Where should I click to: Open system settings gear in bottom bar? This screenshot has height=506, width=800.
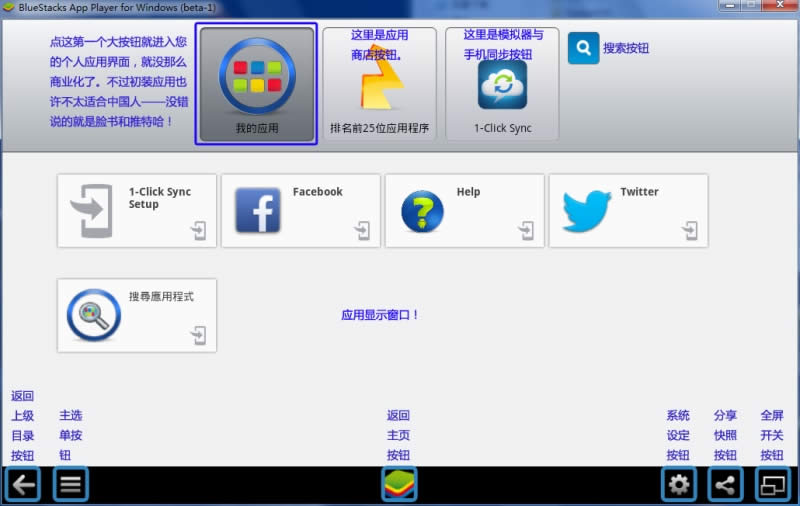pyautogui.click(x=679, y=484)
